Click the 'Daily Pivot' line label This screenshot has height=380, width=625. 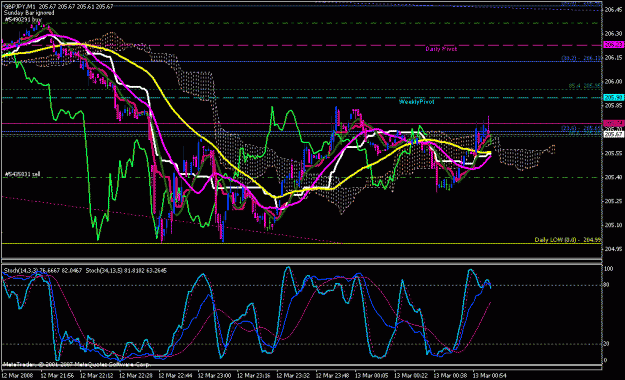[441, 49]
